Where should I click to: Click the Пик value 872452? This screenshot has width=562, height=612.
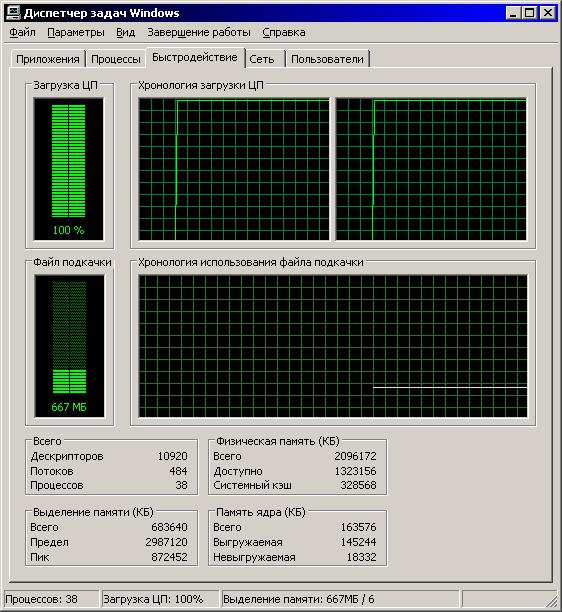pyautogui.click(x=169, y=557)
